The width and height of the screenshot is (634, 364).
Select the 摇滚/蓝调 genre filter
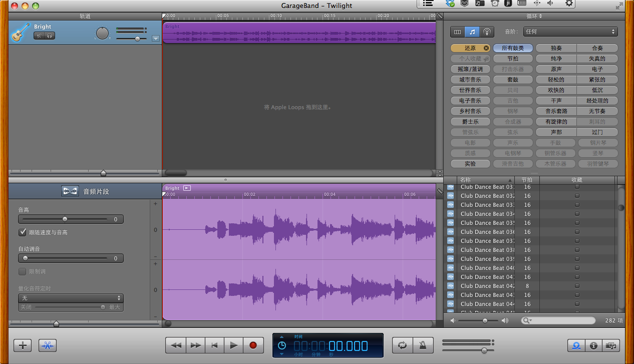click(x=470, y=69)
